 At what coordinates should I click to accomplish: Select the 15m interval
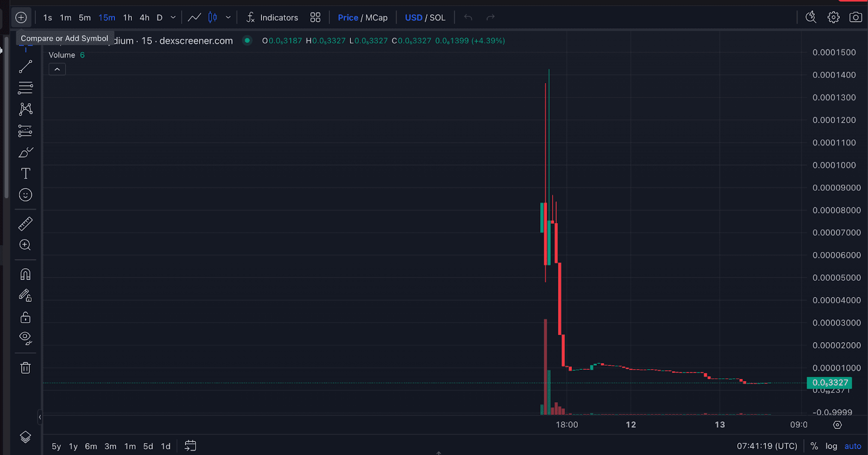point(107,17)
